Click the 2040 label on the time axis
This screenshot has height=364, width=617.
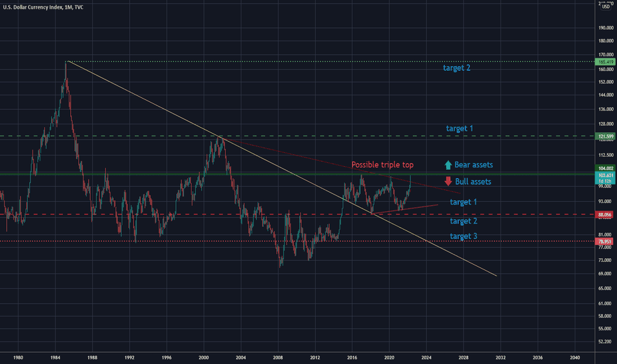pos(575,357)
